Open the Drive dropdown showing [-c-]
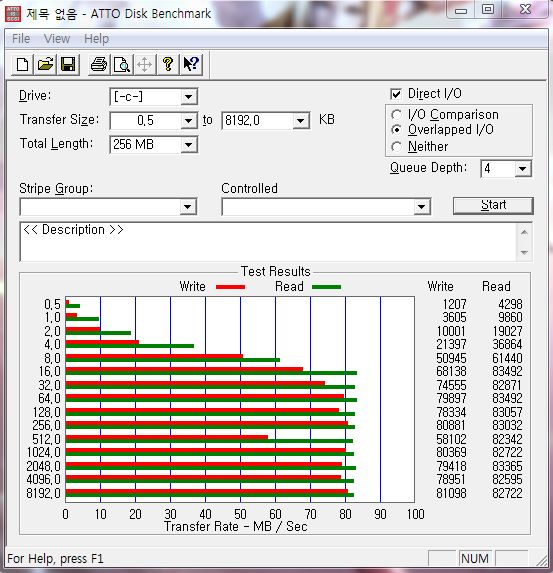The width and height of the screenshot is (553, 573). click(189, 97)
